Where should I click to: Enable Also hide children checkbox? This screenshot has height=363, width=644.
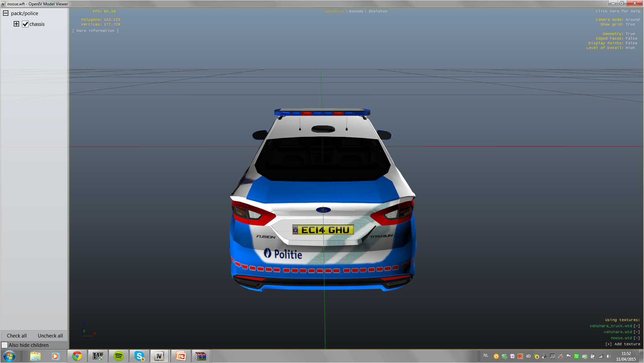click(5, 345)
